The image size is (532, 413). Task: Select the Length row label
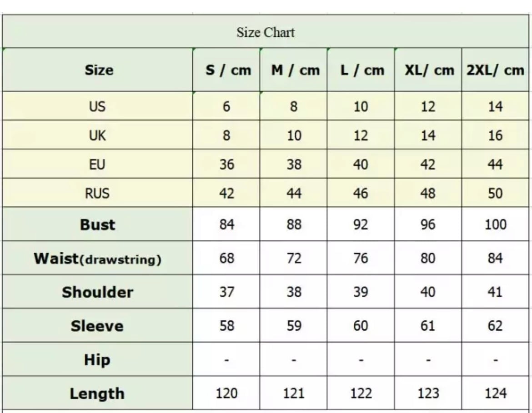tap(98, 393)
